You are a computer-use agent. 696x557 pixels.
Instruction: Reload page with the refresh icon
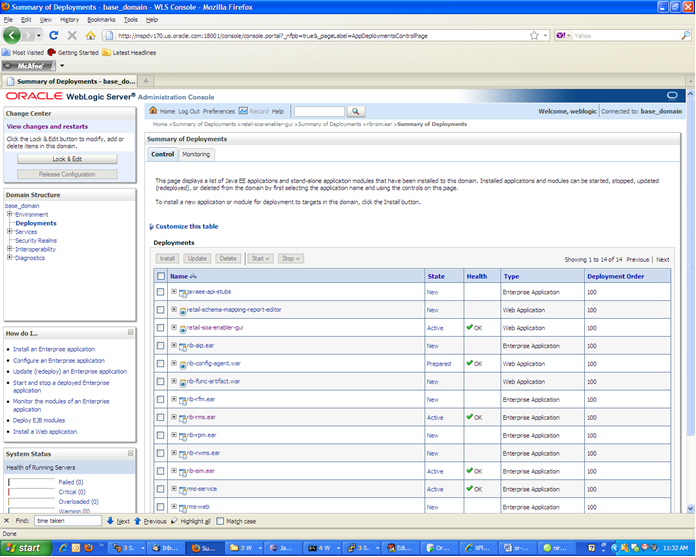(54, 36)
